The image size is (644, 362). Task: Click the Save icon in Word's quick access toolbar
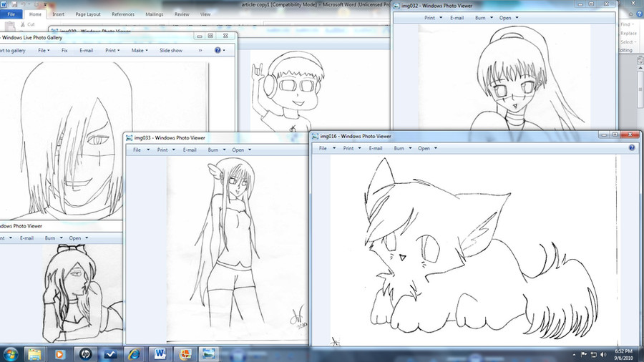click(x=14, y=4)
